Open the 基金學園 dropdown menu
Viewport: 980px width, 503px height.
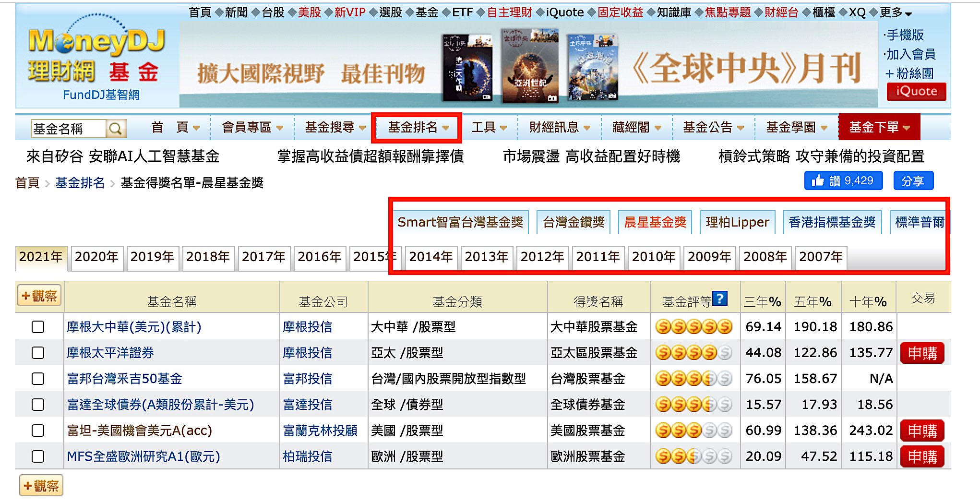click(x=797, y=127)
